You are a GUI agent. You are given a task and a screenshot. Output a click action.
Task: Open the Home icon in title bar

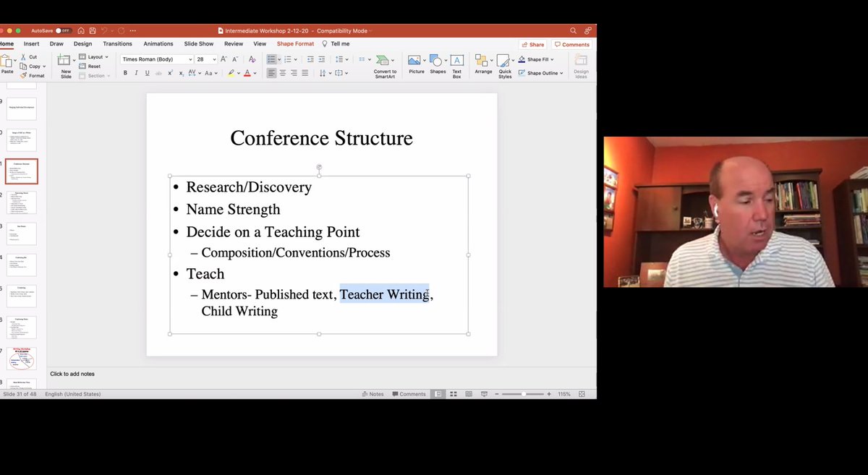81,31
